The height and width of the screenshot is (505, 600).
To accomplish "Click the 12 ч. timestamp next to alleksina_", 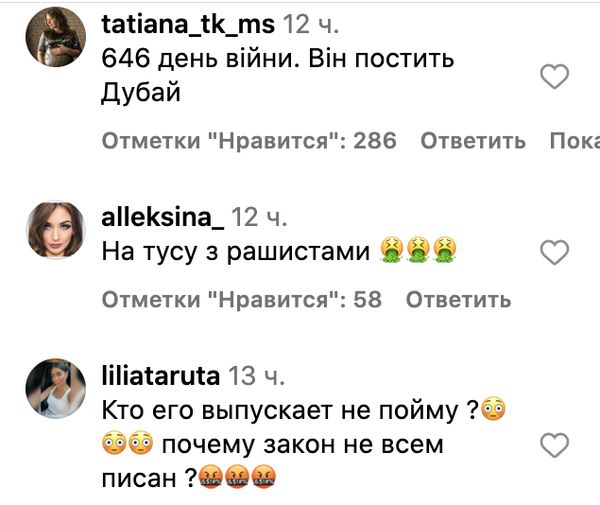I will (259, 217).
